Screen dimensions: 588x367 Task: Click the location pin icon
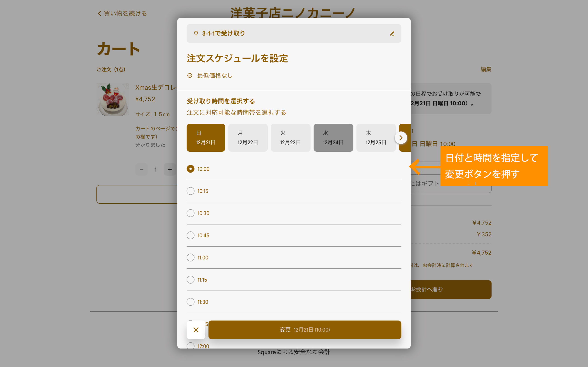coord(196,33)
